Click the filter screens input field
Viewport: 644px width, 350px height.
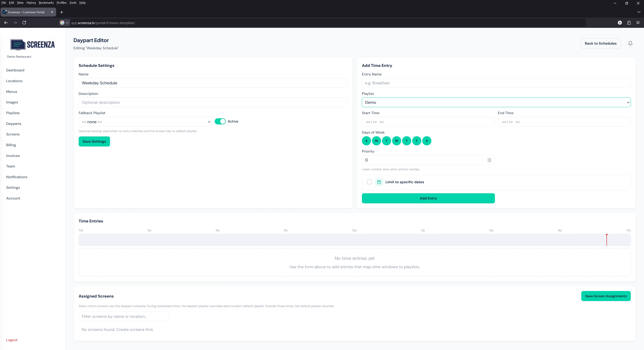[124, 316]
